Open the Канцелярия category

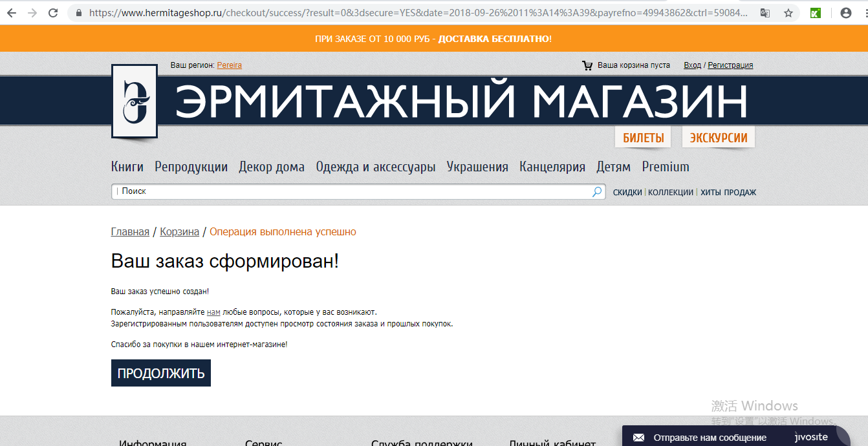(552, 167)
